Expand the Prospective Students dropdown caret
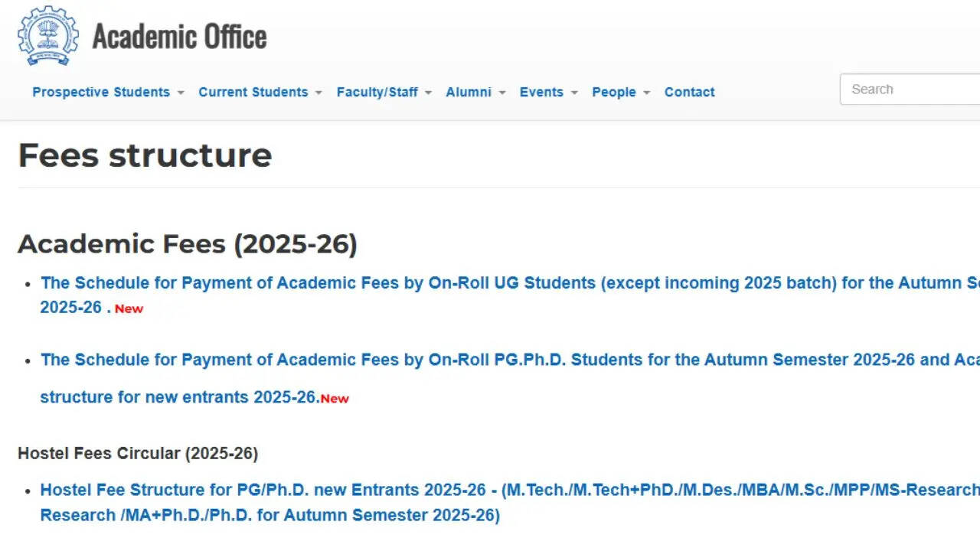 (x=181, y=93)
